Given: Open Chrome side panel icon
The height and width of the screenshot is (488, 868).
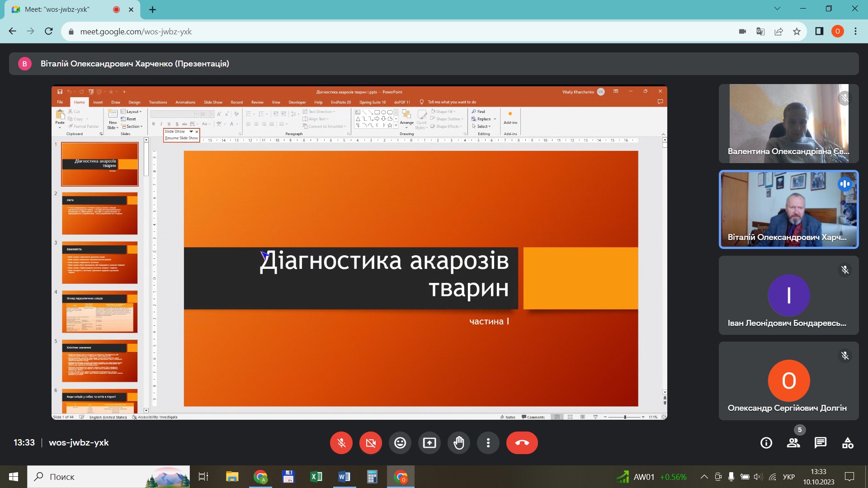Looking at the screenshot, I should [819, 31].
